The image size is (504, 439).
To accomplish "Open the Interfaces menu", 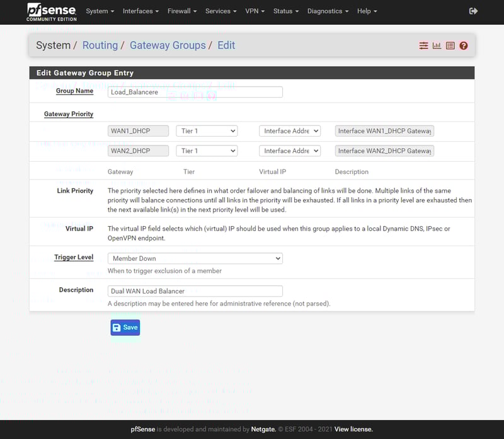I will (x=140, y=11).
